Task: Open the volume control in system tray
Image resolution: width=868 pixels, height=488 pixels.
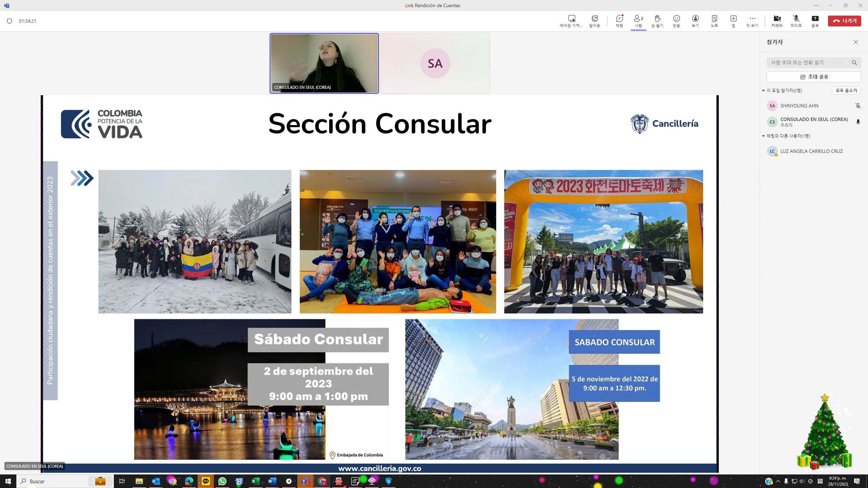Action: tap(802, 481)
